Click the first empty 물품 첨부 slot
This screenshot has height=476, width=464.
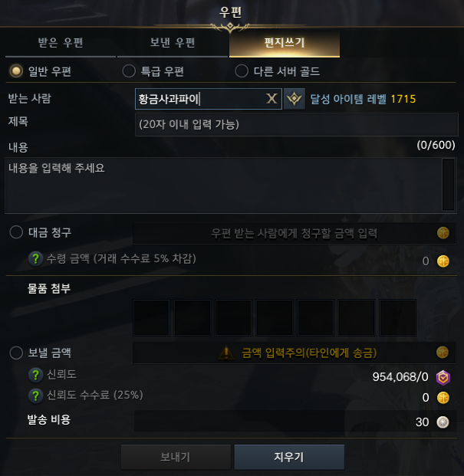pyautogui.click(x=151, y=317)
